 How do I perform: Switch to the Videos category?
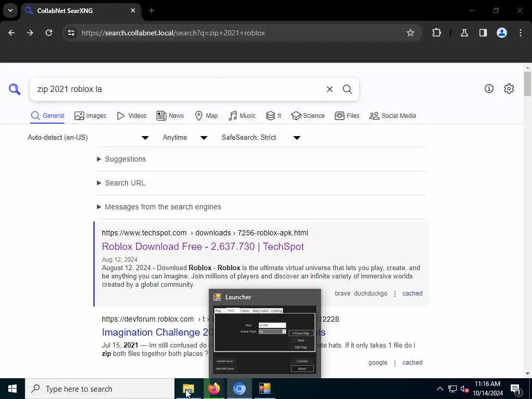pos(131,116)
